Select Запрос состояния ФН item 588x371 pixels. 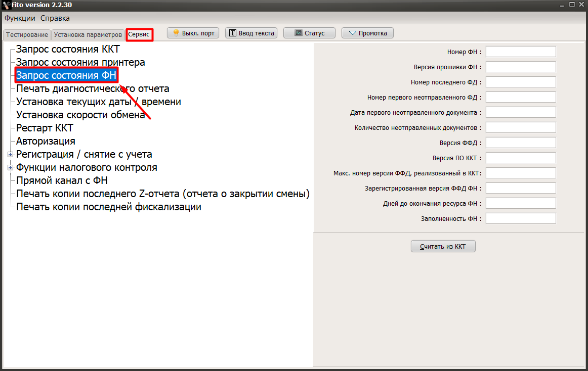(66, 75)
